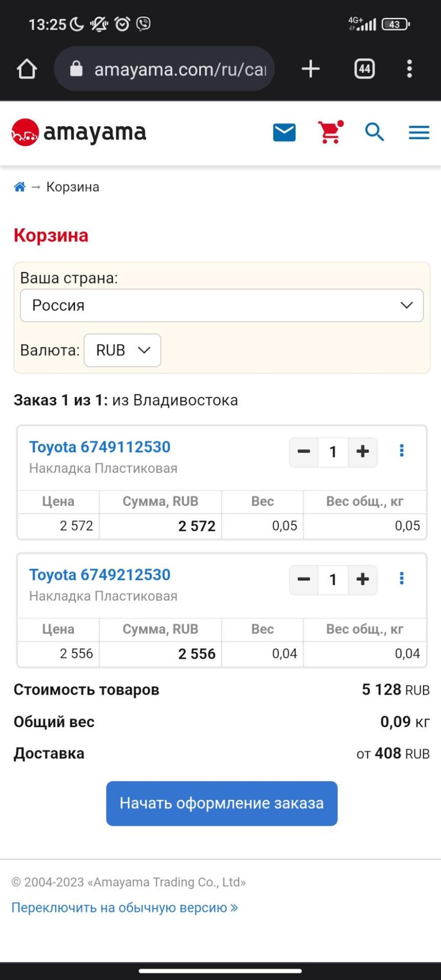Open the Toyota 6749212530 product link
The image size is (441, 980).
pyautogui.click(x=100, y=575)
